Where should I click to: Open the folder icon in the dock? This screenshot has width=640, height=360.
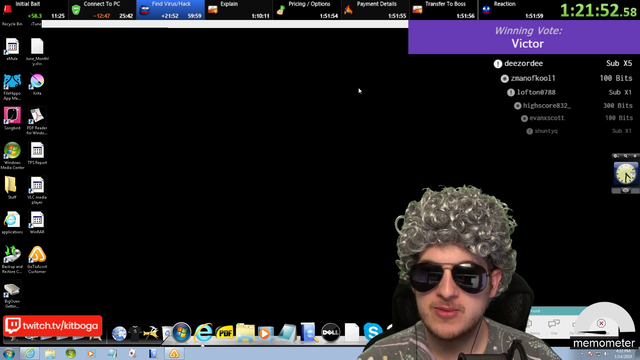pos(245,332)
